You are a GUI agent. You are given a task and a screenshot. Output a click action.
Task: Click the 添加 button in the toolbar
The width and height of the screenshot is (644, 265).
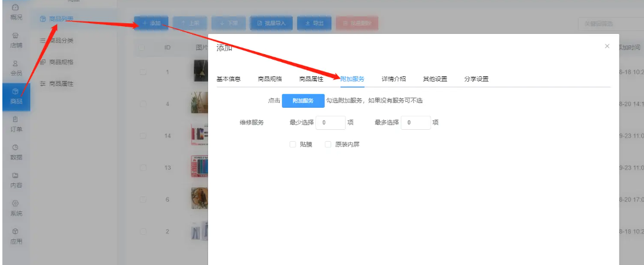click(150, 23)
